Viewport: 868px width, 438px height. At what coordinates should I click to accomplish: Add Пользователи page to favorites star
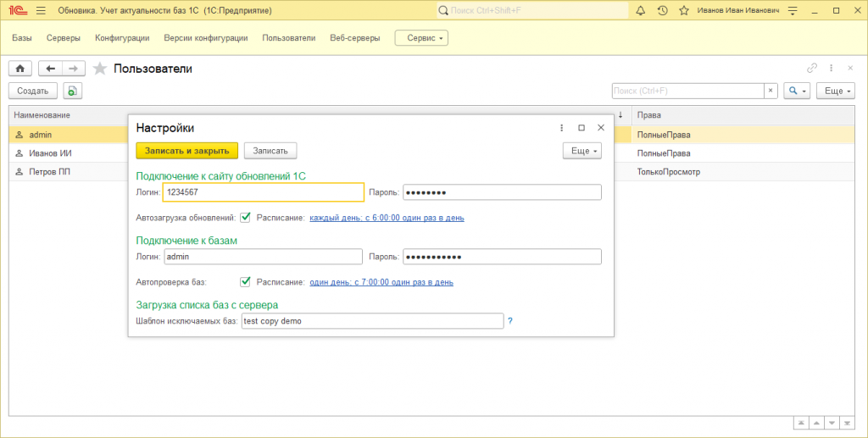point(100,69)
